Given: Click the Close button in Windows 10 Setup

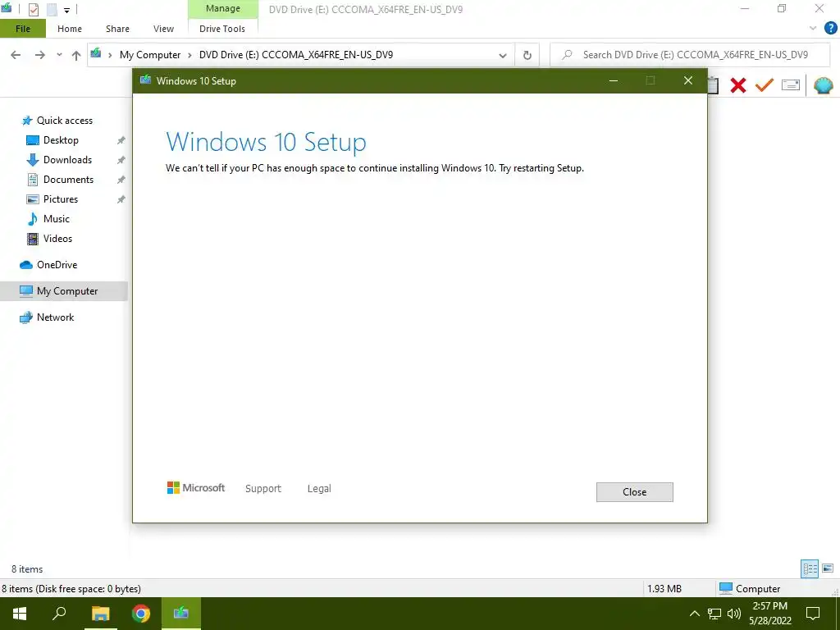Looking at the screenshot, I should coord(634,492).
